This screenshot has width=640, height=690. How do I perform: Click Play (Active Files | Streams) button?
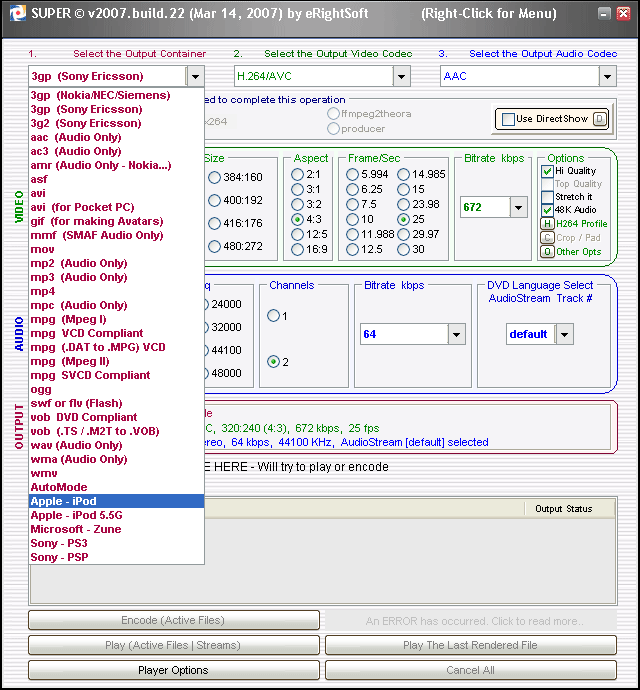174,646
